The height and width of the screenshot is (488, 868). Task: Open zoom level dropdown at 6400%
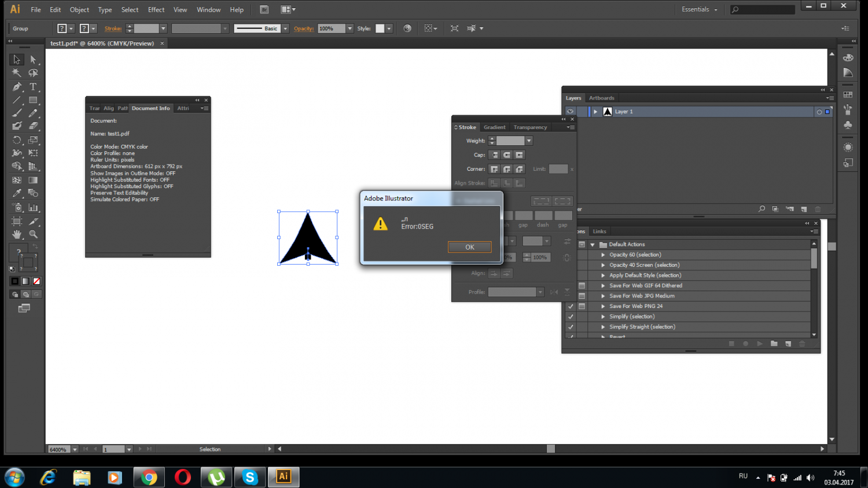(75, 449)
